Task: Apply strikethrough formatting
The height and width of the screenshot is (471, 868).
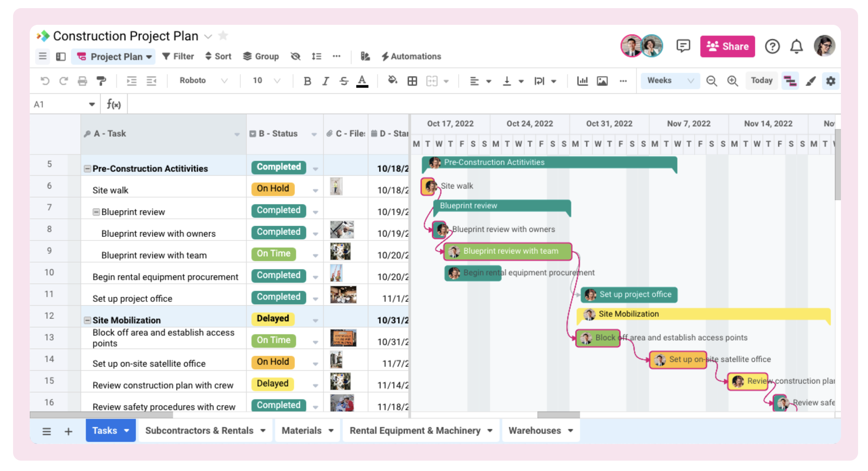Action: [x=344, y=81]
